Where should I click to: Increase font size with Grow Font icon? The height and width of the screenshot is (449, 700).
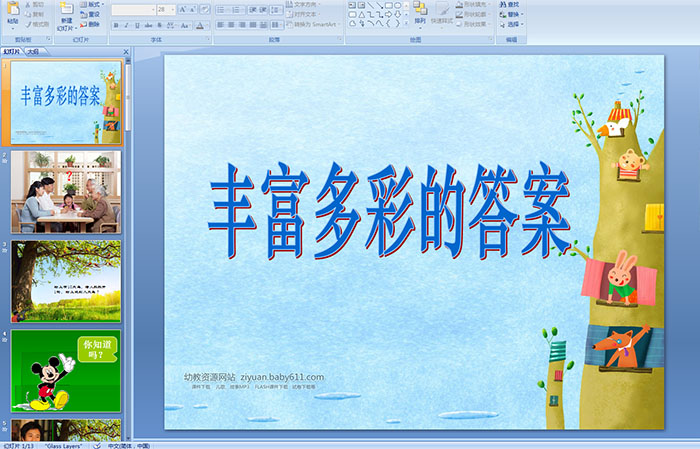(183, 9)
